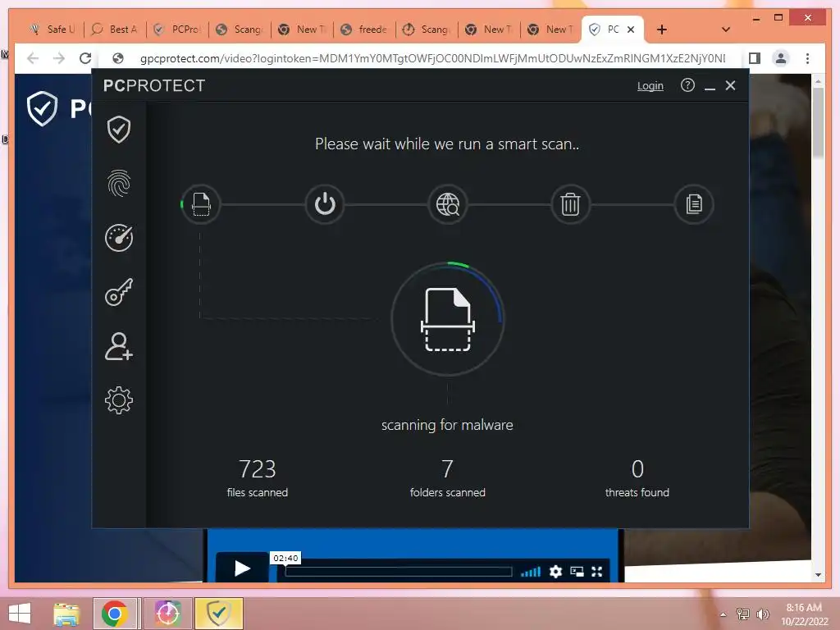Click the central malware scanning document icon
840x630 pixels.
(x=447, y=319)
